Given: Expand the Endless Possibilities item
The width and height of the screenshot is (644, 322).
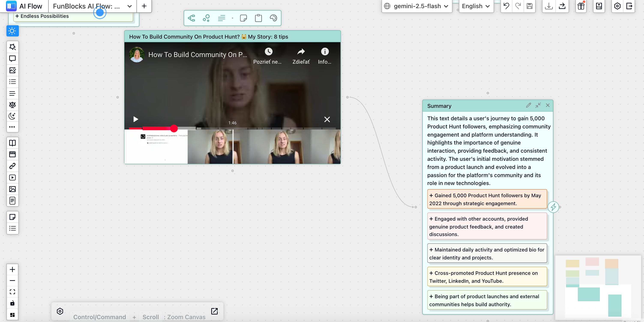Looking at the screenshot, I should click(x=73, y=17).
